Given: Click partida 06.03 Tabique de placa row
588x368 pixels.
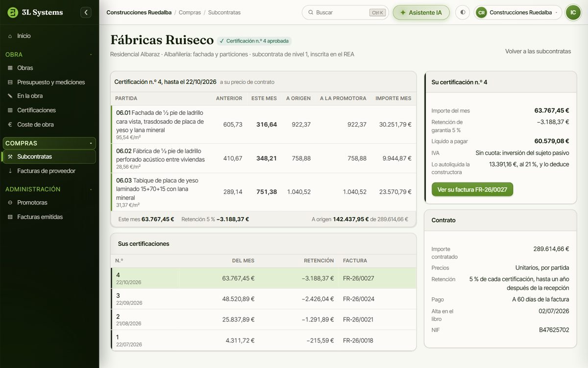Looking at the screenshot, I should pyautogui.click(x=264, y=192).
